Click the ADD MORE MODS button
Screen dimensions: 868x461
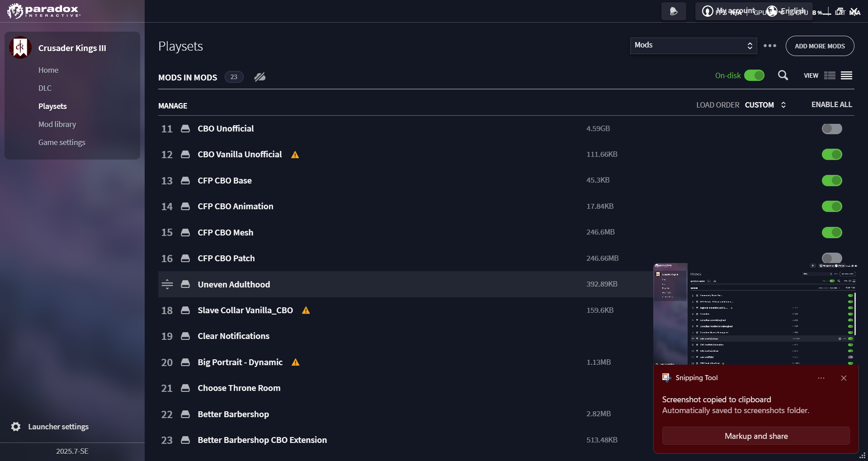tap(820, 46)
